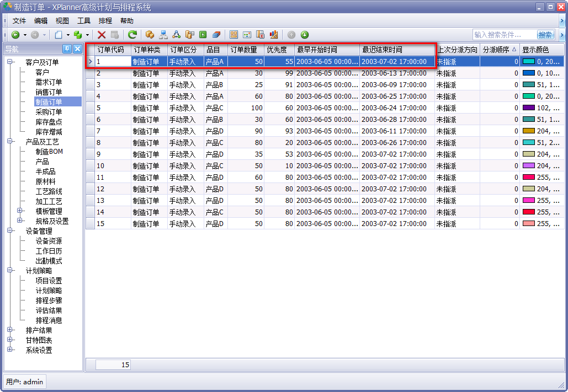The image size is (568, 392).
Task: Click the 分派顺序 column header
Action: click(x=500, y=50)
